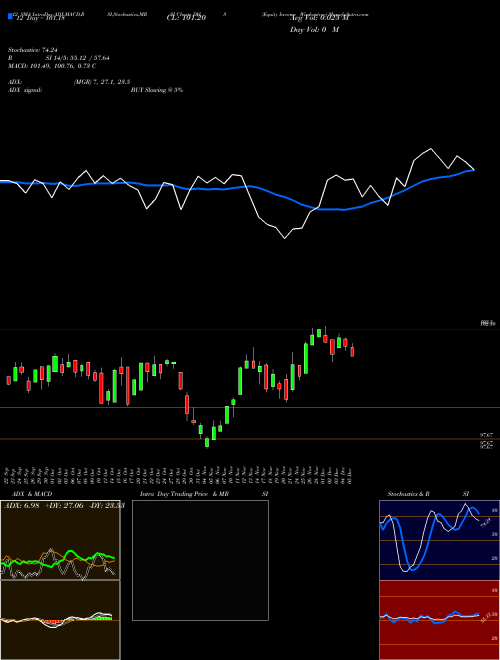The height and width of the screenshot is (660, 500).
Task: Click the 'CL: 101.20' closing price text
Action: click(x=186, y=18)
